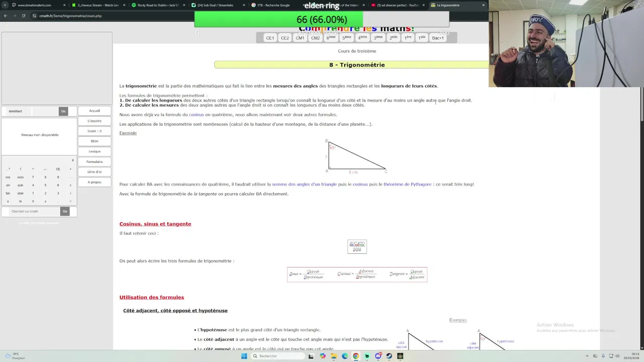Close the La trigonométrie tab

(484, 5)
